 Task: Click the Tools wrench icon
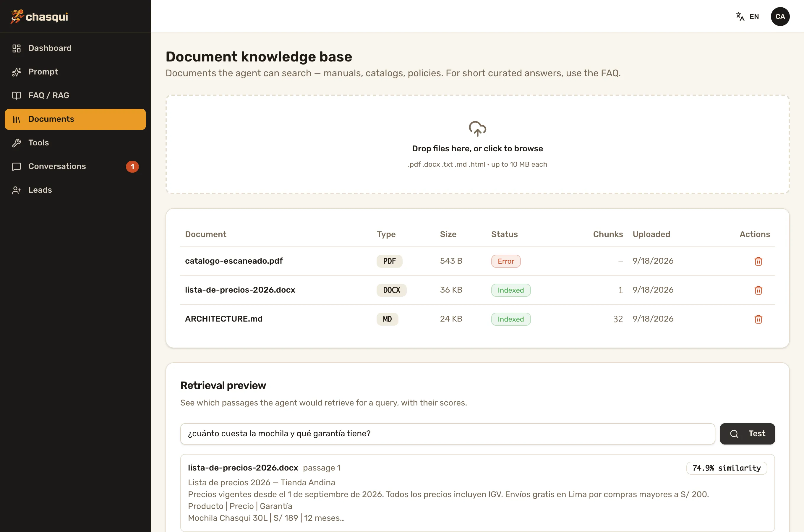[x=17, y=143]
